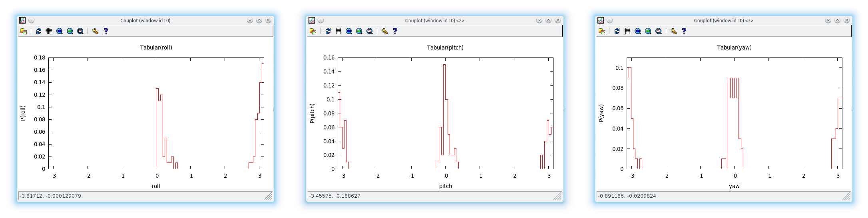Viewport: 868px width, 218px height.
Task: Click the resize grip of the roll window
Action: coord(269,196)
